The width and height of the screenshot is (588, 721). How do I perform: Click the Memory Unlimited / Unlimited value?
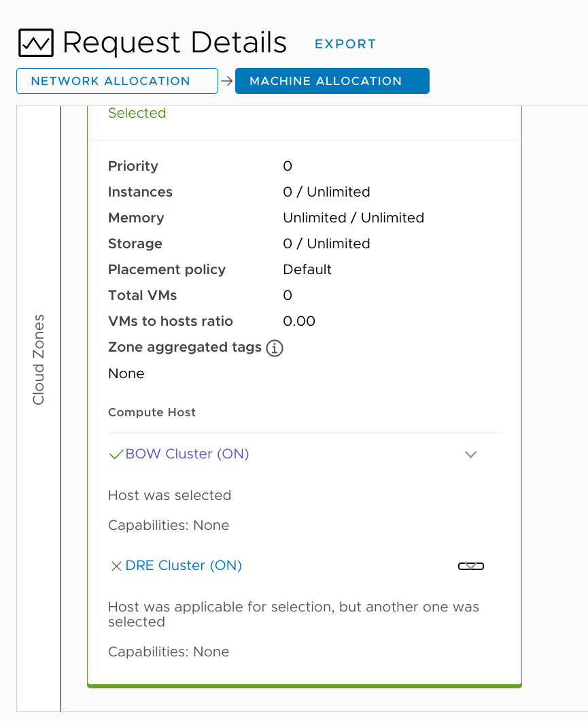353,218
